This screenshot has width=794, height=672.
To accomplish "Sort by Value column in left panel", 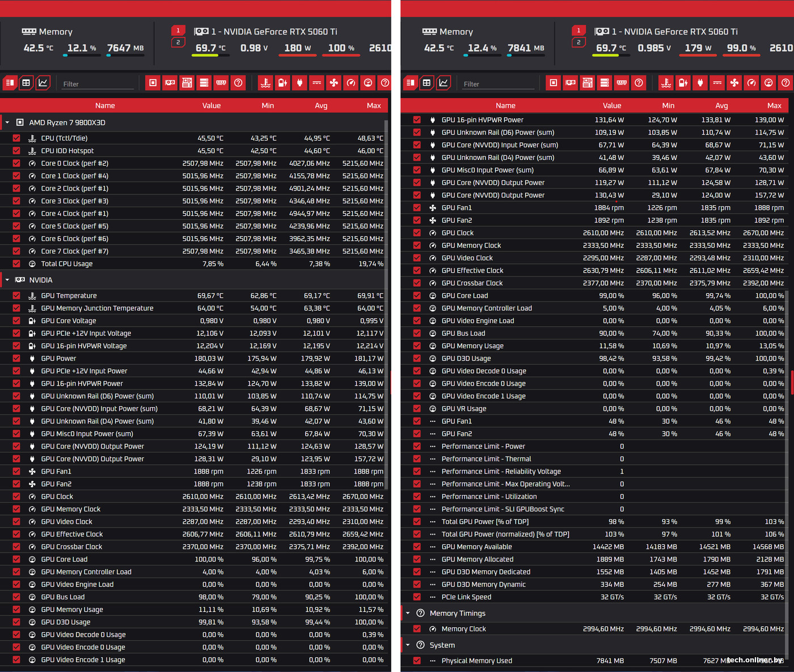I will [x=212, y=105].
